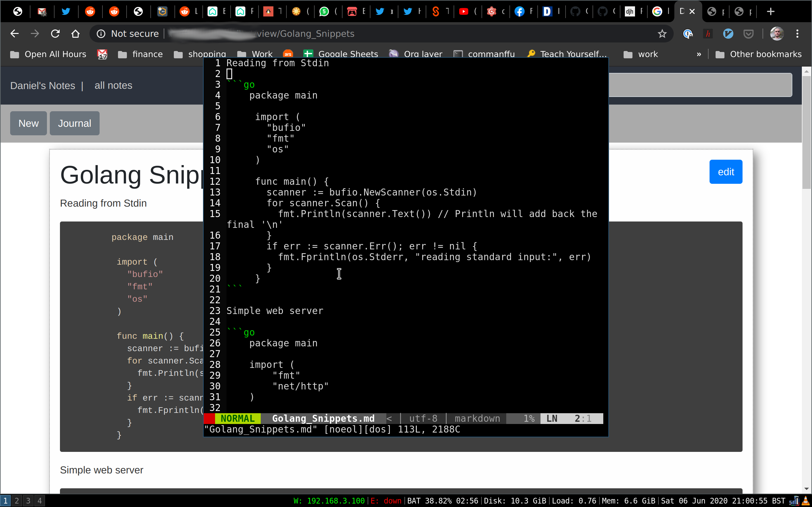Click the browser reload icon
This screenshot has width=812, height=507.
(55, 34)
